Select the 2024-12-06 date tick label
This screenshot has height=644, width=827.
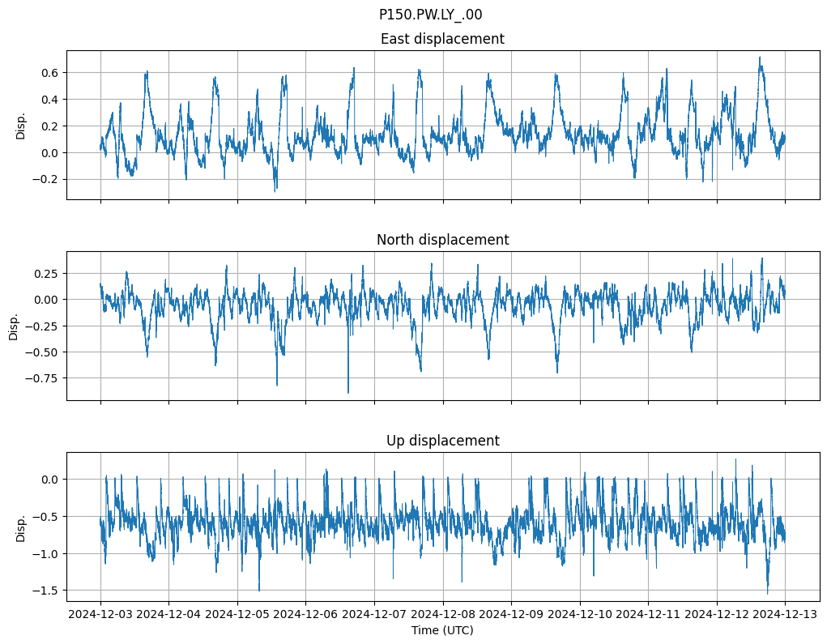tap(305, 614)
